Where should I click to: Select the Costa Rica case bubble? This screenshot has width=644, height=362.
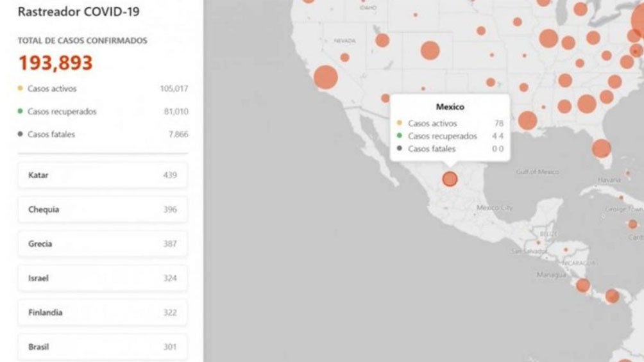[582, 285]
